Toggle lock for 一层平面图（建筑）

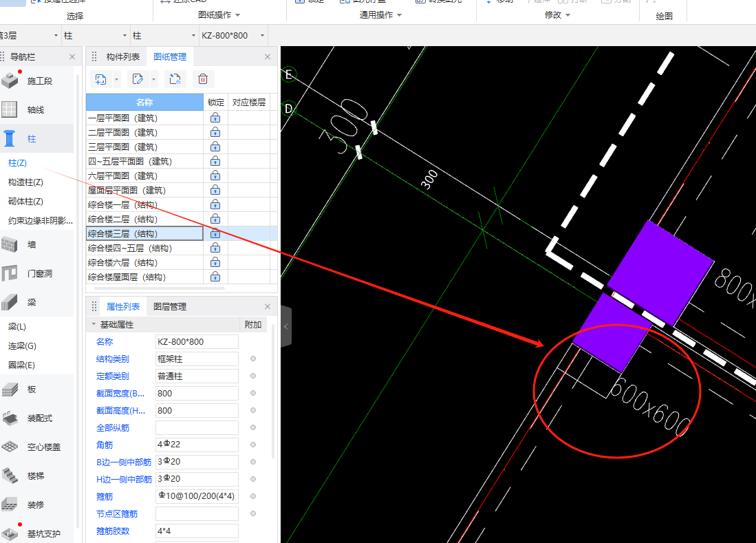(x=215, y=118)
